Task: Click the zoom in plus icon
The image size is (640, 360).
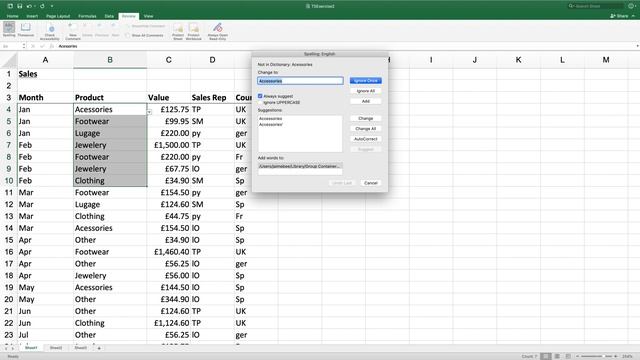Action: pyautogui.click(x=616, y=356)
